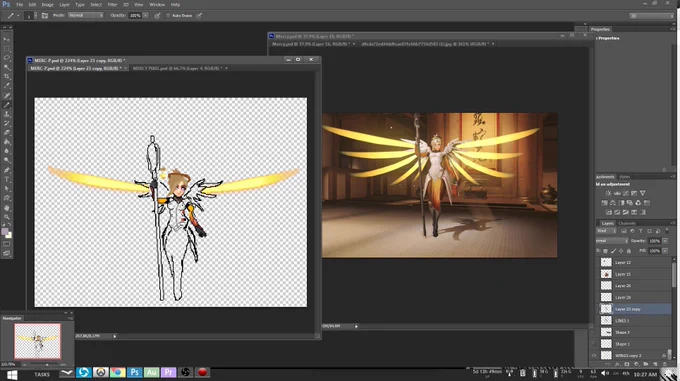Open the Filter menu

coord(112,5)
